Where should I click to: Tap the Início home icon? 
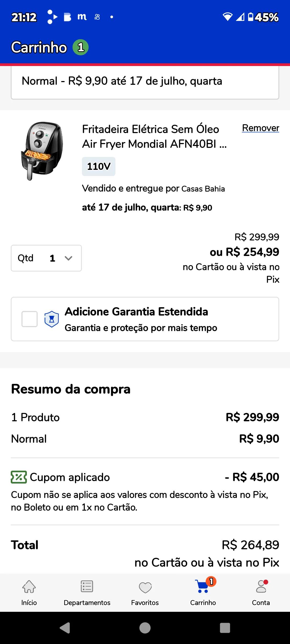point(29,587)
